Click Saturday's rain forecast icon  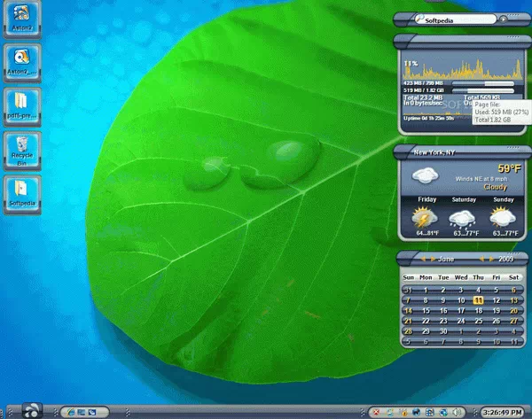pyautogui.click(x=462, y=219)
